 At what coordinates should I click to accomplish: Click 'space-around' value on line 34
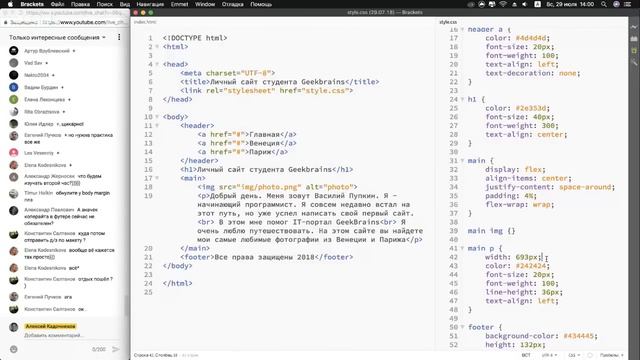point(585,187)
